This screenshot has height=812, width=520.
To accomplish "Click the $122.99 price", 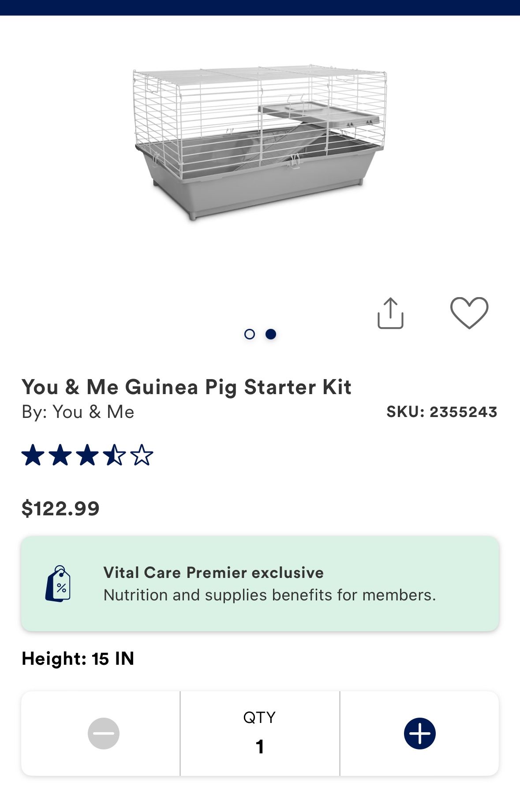I will point(60,509).
